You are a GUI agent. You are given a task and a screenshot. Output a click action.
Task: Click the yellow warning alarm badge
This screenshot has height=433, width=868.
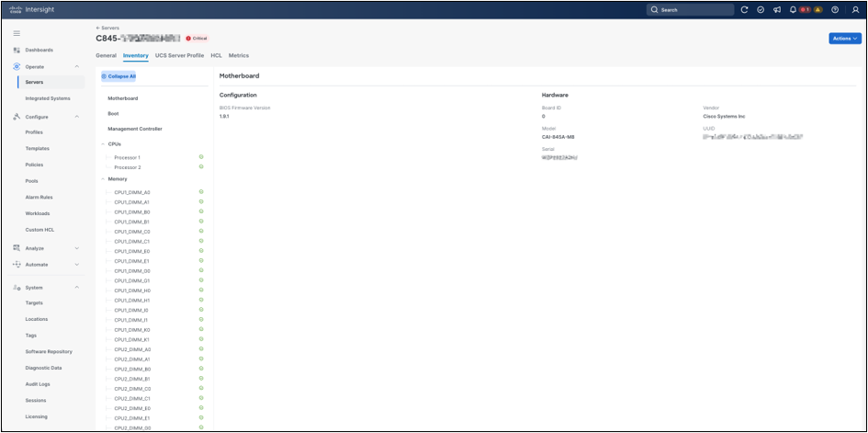pyautogui.click(x=817, y=10)
